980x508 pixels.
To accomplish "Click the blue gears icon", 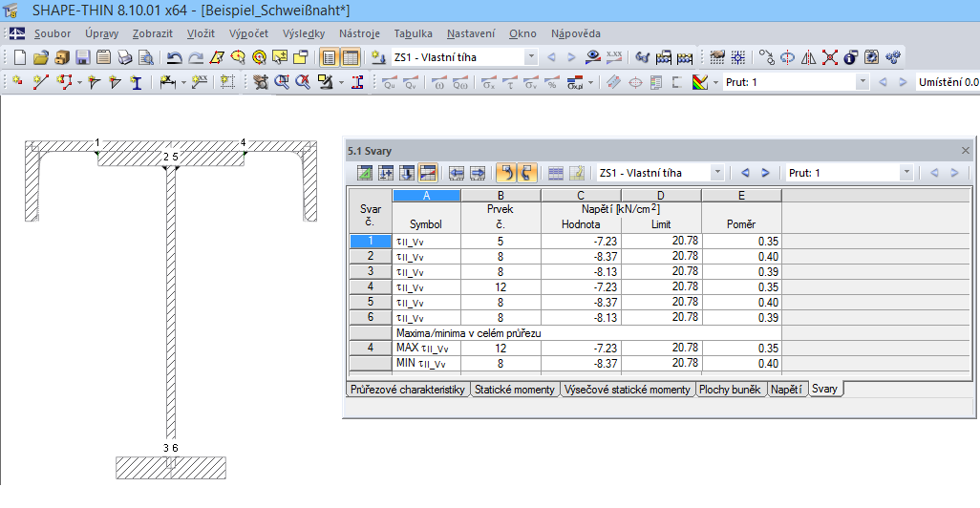I will click(893, 57).
